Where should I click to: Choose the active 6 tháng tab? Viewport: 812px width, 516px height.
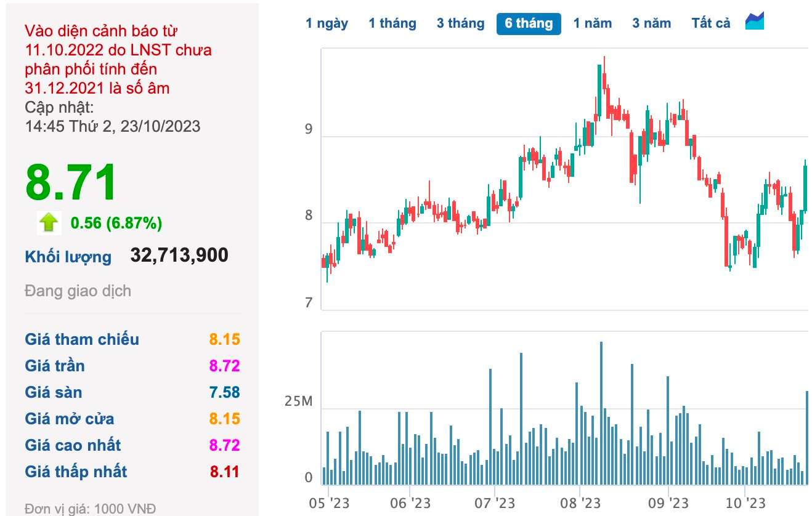pos(529,23)
